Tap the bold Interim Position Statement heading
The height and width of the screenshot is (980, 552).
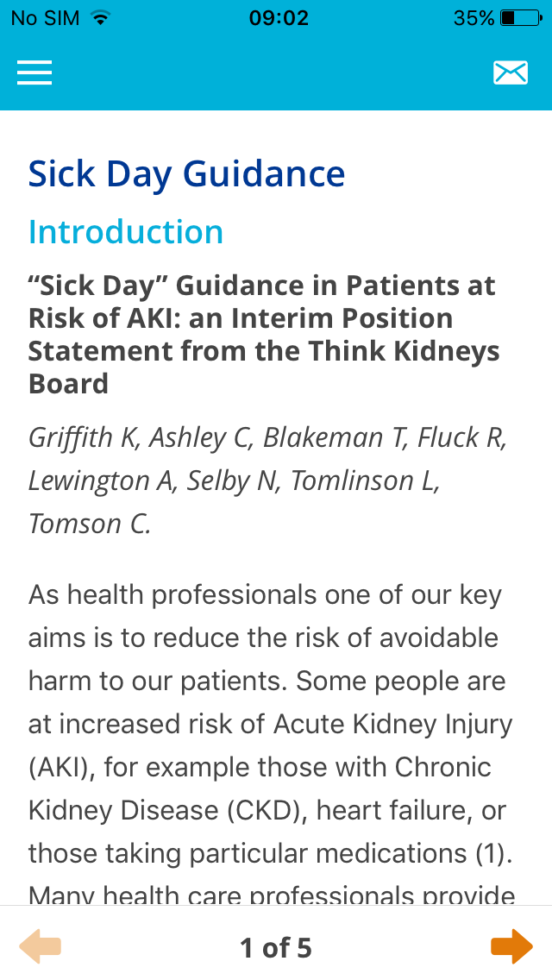coord(263,334)
